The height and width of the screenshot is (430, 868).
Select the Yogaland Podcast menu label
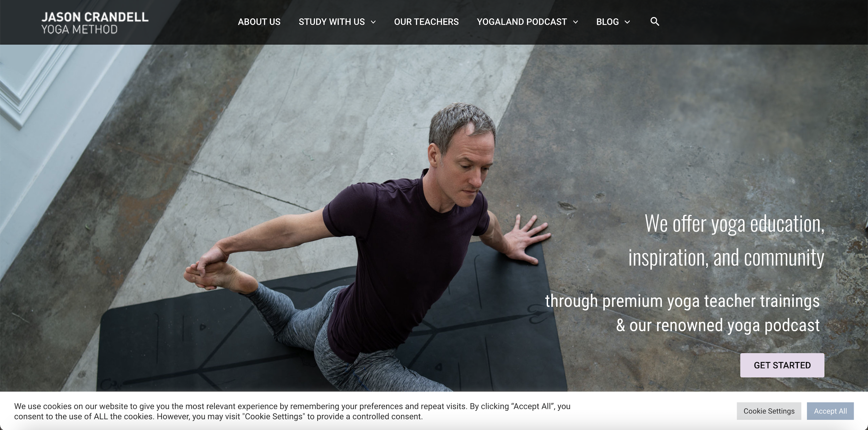click(521, 22)
